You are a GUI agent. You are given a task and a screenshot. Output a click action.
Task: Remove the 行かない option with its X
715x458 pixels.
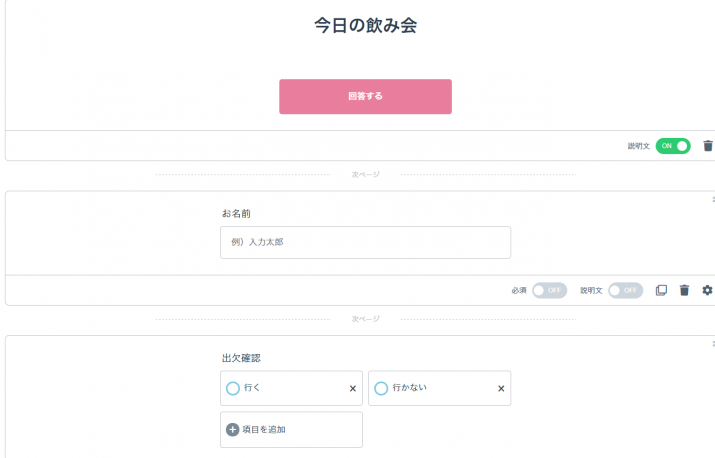[501, 389]
